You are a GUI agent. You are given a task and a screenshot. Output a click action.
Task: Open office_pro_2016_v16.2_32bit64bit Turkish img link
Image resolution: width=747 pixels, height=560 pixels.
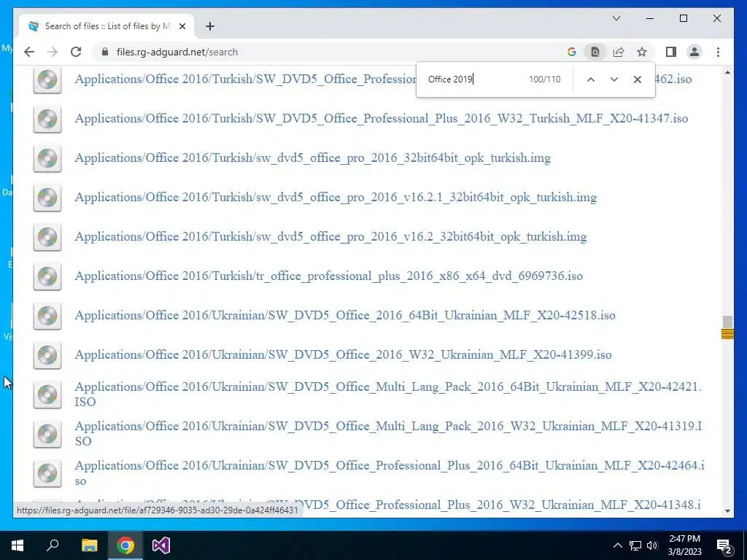(330, 237)
